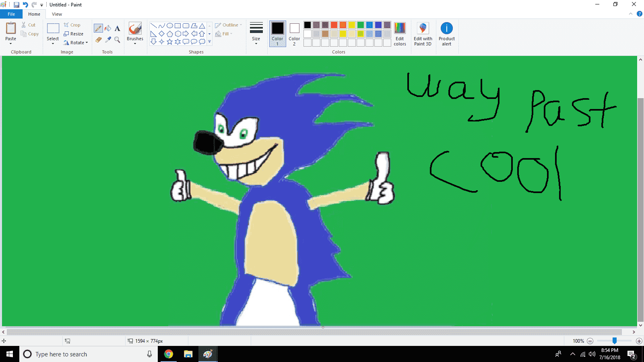Pick the dark blue palette swatch
The image size is (644, 362).
[378, 25]
